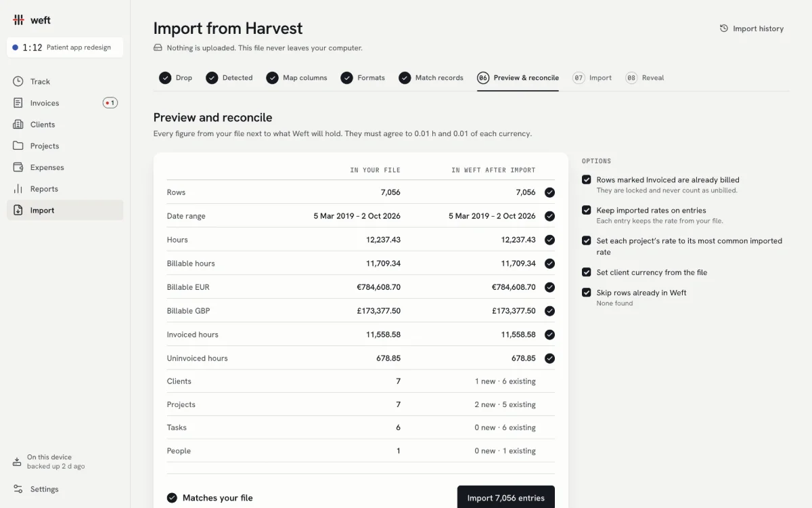812x508 pixels.
Task: Go back to the Map columns step
Action: [296, 78]
